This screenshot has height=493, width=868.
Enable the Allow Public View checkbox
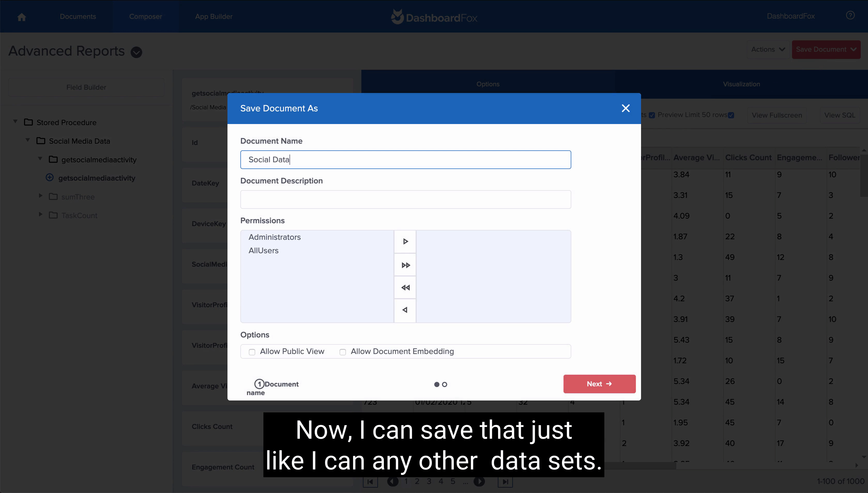[252, 352]
